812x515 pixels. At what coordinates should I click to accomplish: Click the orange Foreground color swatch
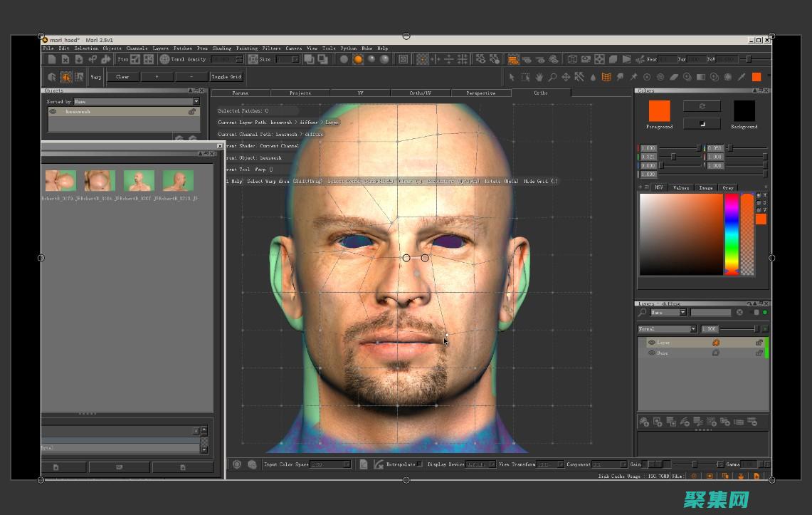(659, 111)
